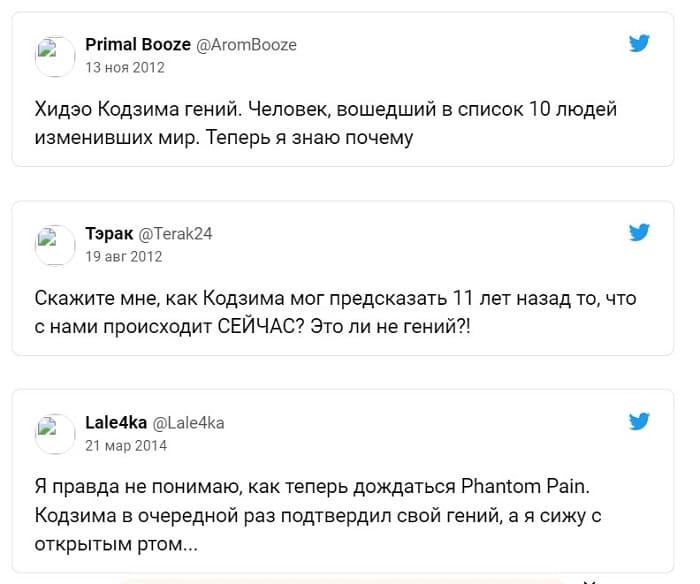700x584 pixels.
Task: Click the Twitter bird icon on Lale4ka's tweet
Action: pos(639,421)
